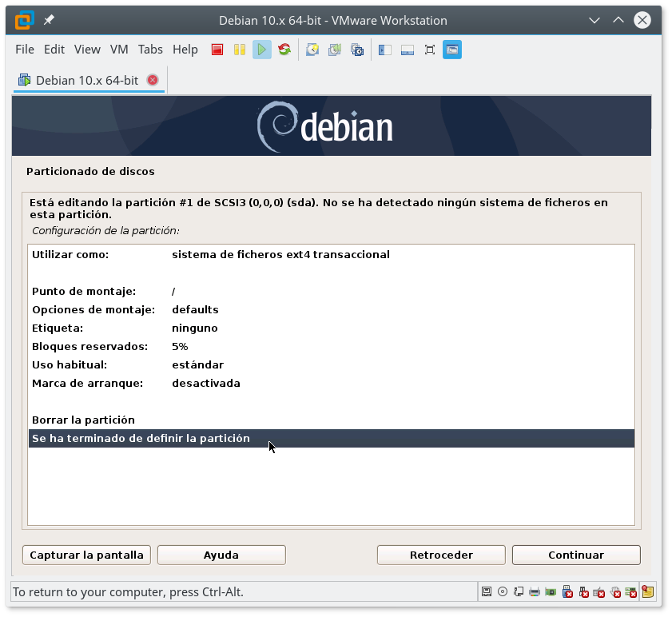
Task: Select 'Se ha terminado de definir la partición'
Action: point(332,438)
